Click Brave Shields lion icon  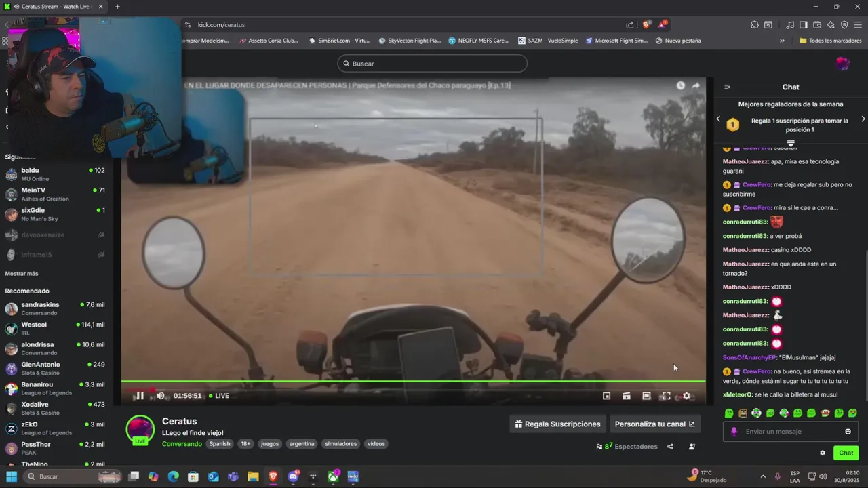point(646,25)
